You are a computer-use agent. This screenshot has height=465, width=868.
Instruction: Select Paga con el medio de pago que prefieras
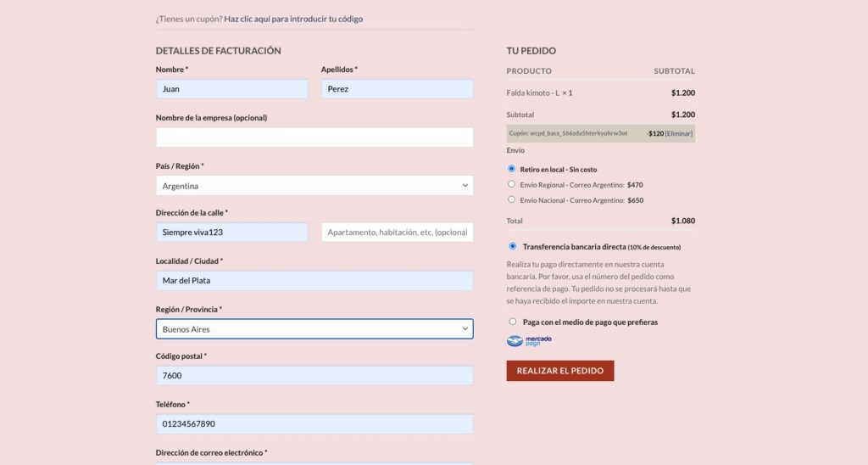(x=512, y=322)
